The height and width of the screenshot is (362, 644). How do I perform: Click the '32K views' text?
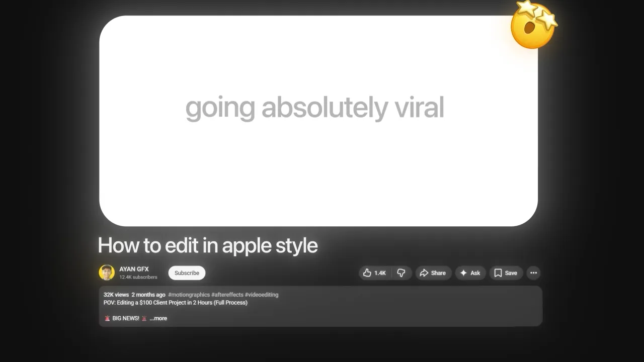click(x=116, y=295)
